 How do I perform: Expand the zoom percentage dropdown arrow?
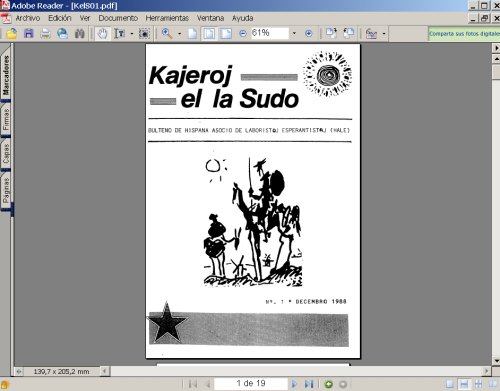pyautogui.click(x=294, y=33)
